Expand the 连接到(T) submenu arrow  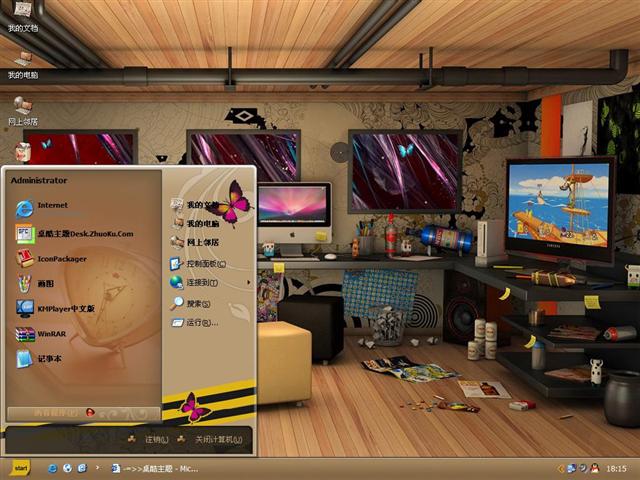248,282
